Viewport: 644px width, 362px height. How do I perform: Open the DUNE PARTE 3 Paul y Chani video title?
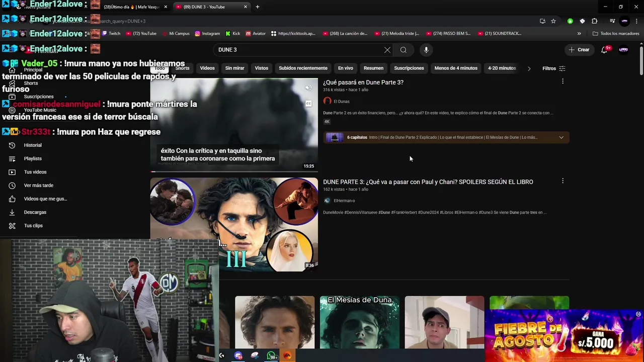(x=428, y=182)
